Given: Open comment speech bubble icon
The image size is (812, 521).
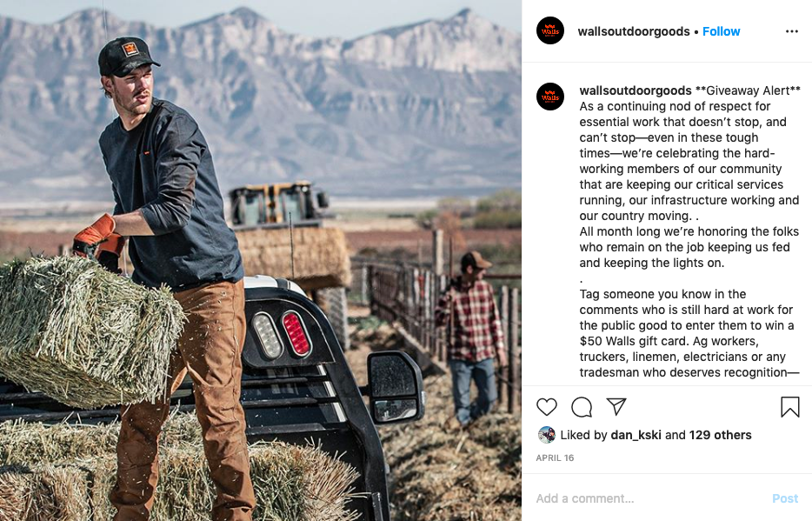Looking at the screenshot, I should click(582, 407).
